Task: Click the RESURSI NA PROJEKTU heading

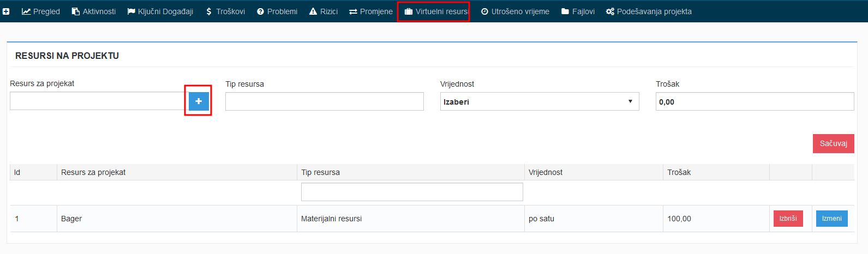Action: click(67, 56)
